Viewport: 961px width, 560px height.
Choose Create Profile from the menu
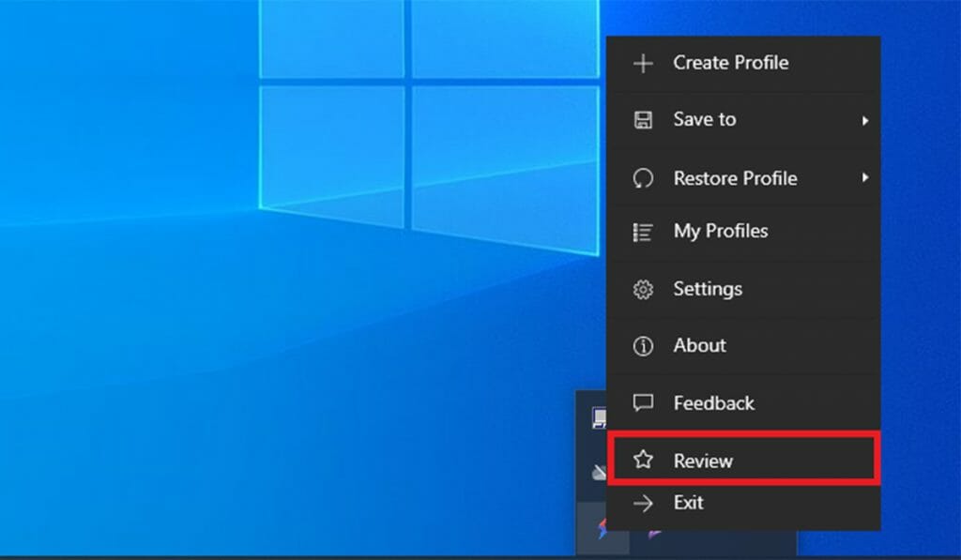[x=730, y=63]
